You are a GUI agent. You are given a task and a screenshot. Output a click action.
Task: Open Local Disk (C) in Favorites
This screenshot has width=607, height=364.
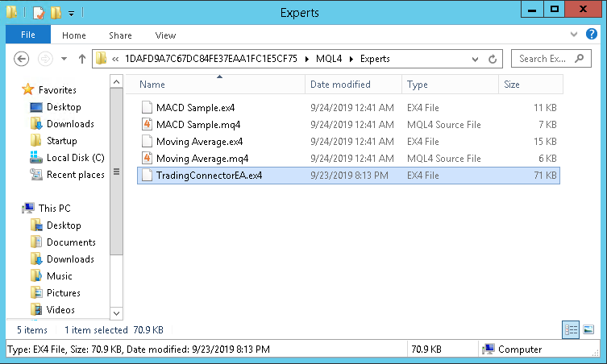click(x=75, y=158)
